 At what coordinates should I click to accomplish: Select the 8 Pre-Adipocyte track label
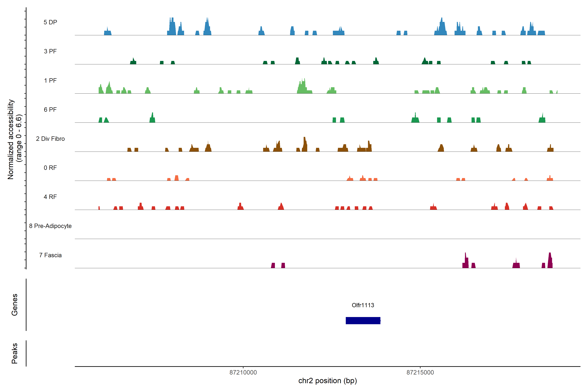point(50,226)
